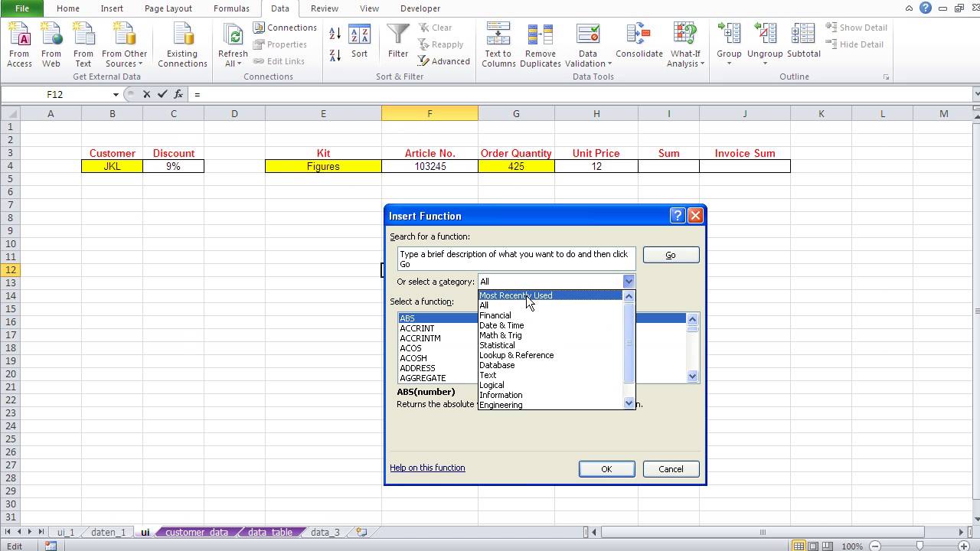
Task: Switch to the Formulas ribbon tab
Action: click(231, 9)
